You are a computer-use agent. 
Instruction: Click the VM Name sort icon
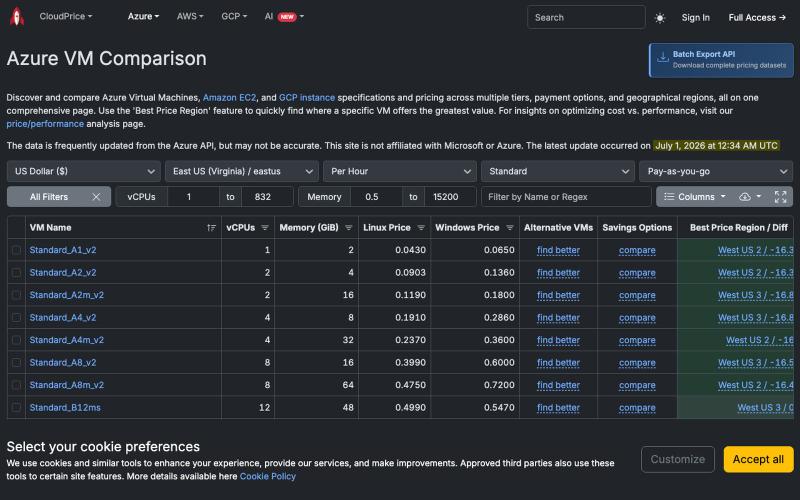pos(211,228)
